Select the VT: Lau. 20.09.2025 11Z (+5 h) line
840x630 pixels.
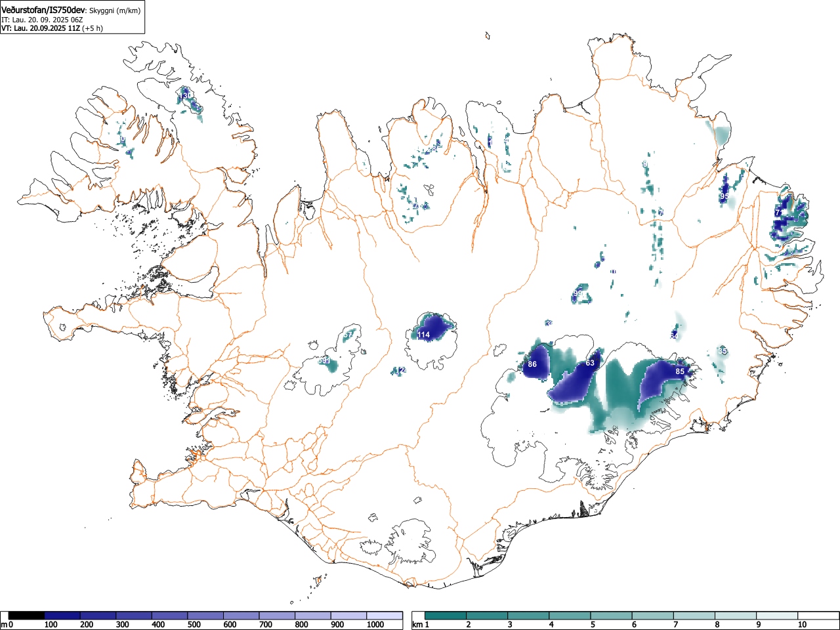pos(52,28)
